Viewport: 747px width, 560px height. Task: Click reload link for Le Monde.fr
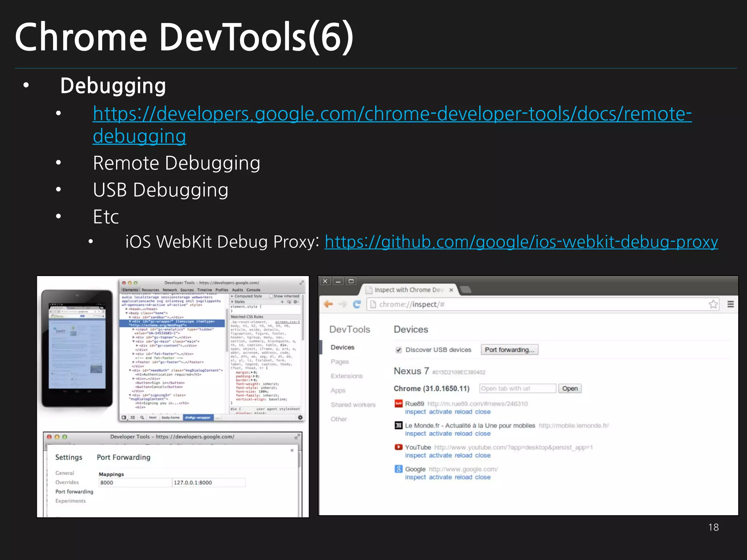(x=464, y=433)
